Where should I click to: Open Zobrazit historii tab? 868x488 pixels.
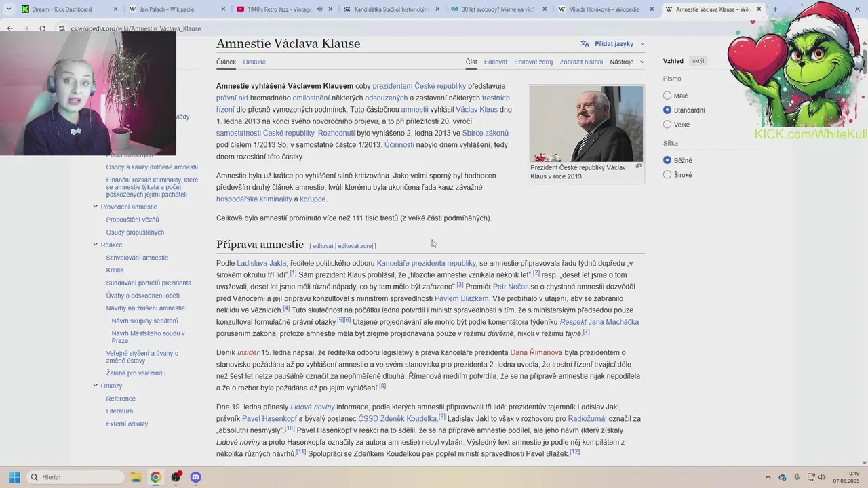point(581,62)
